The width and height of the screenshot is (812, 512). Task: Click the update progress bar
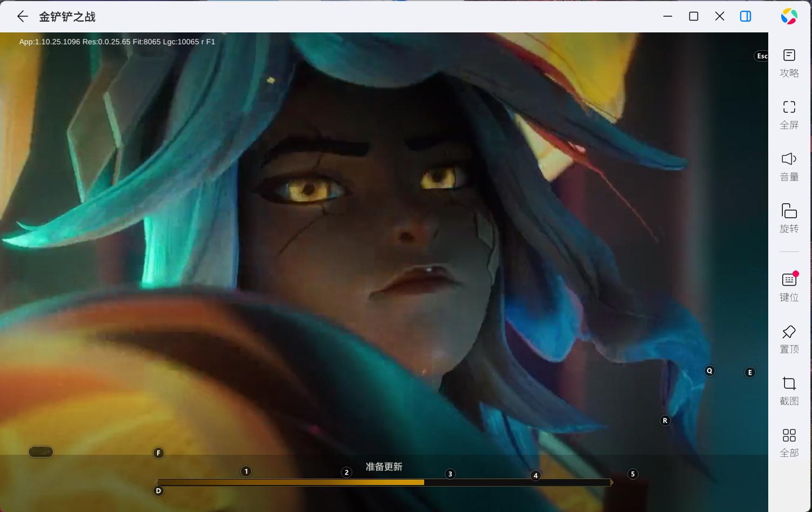[x=385, y=482]
